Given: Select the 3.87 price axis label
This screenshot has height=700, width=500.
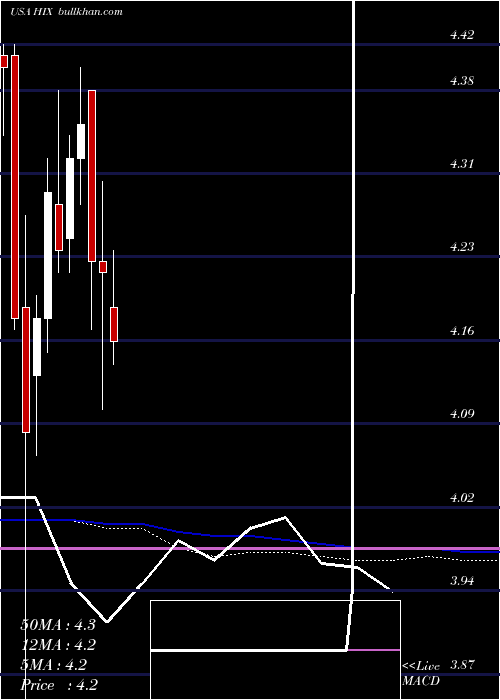Looking at the screenshot, I should tap(462, 665).
